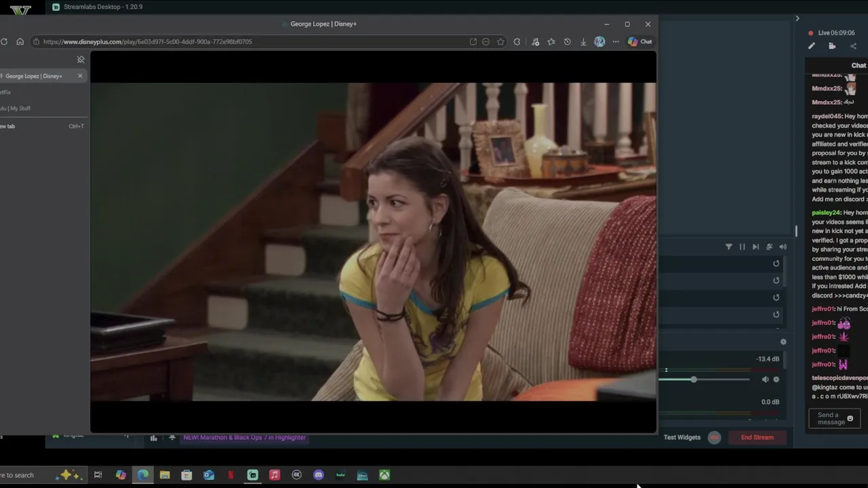
Task: Click the second refresh arrow in the source list
Action: (776, 281)
